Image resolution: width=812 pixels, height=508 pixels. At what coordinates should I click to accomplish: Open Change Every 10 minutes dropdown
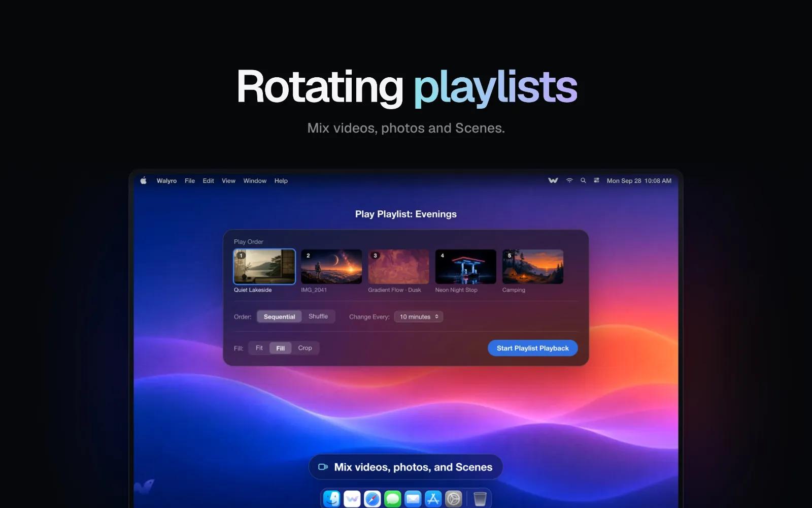tap(419, 316)
